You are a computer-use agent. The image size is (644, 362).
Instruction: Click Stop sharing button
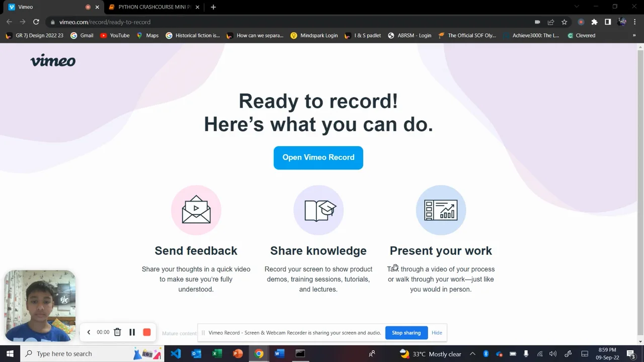[406, 333]
